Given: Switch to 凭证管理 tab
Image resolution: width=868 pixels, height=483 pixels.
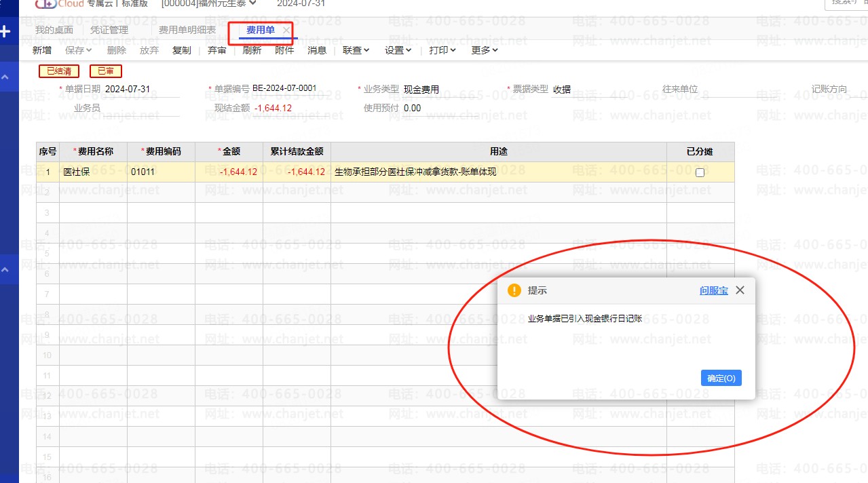Looking at the screenshot, I should pos(109,30).
